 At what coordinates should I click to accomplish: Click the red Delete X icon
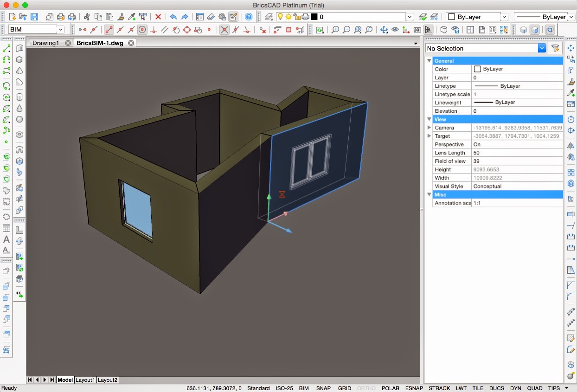[x=158, y=17]
